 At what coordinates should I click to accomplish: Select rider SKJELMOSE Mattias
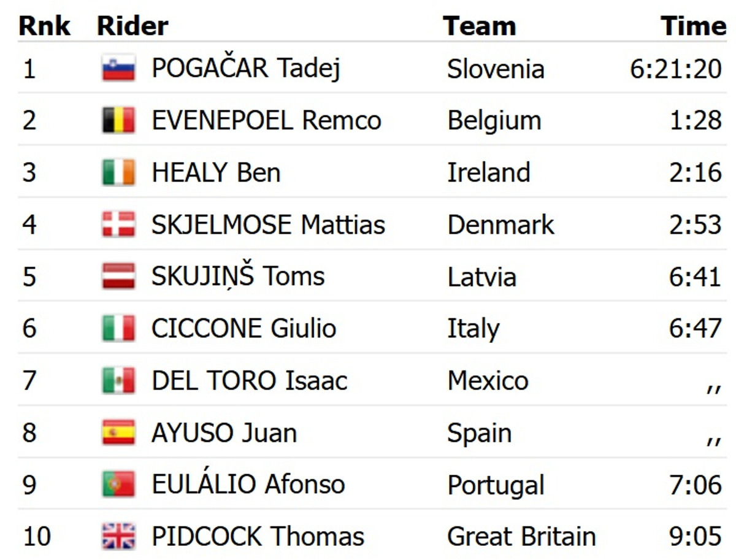268,224
